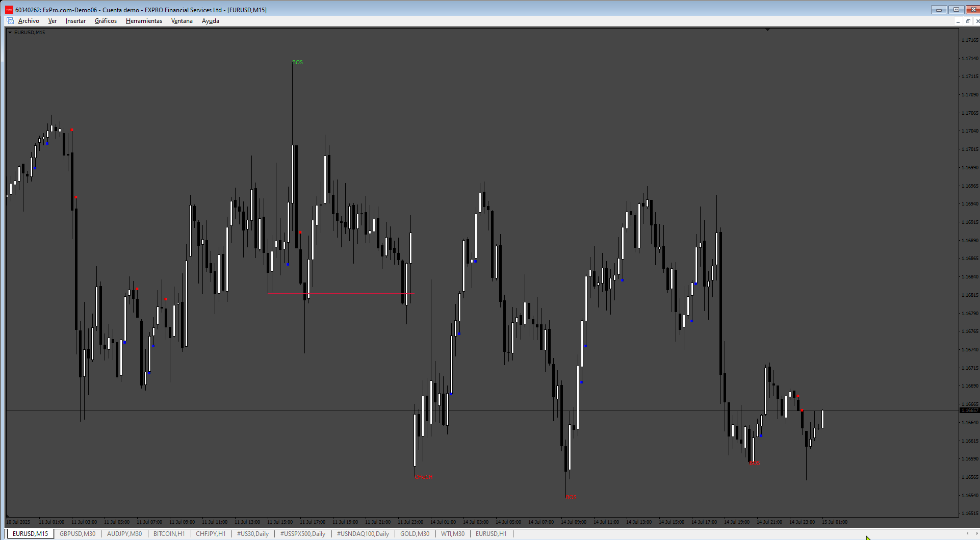Open the Insertar menu
Screen dimensions: 980x540
(x=75, y=21)
